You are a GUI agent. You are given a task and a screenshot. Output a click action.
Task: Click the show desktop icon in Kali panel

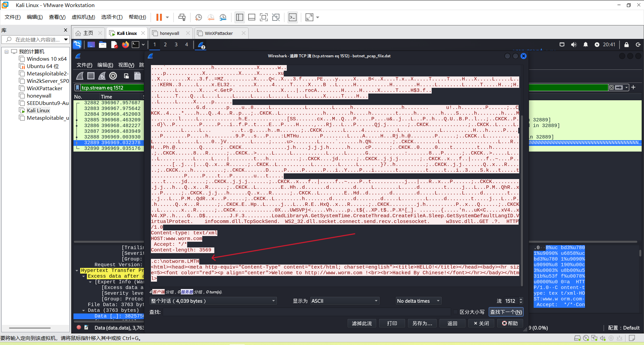pos(91,45)
